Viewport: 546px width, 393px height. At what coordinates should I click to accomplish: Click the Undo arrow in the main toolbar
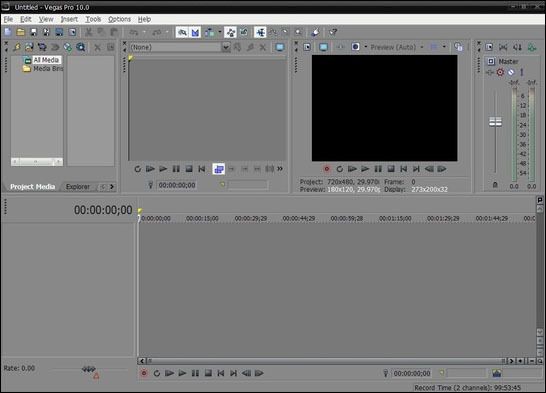coord(133,32)
